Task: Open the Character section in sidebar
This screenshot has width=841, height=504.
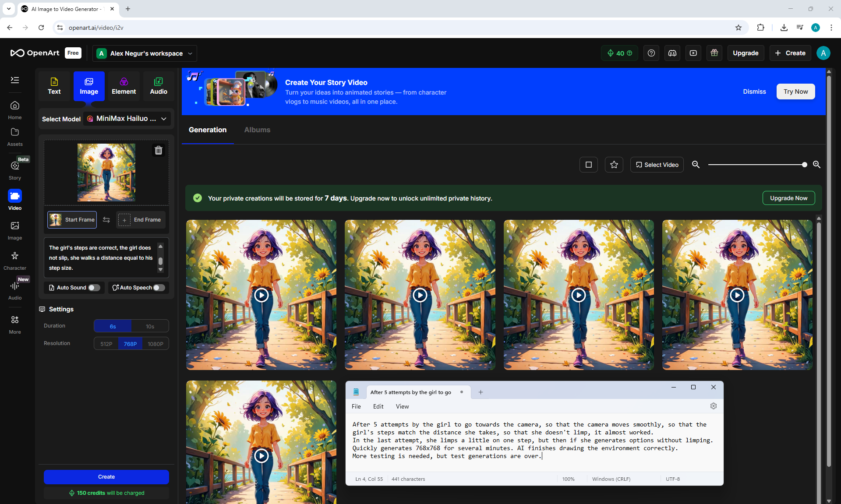Action: click(15, 260)
